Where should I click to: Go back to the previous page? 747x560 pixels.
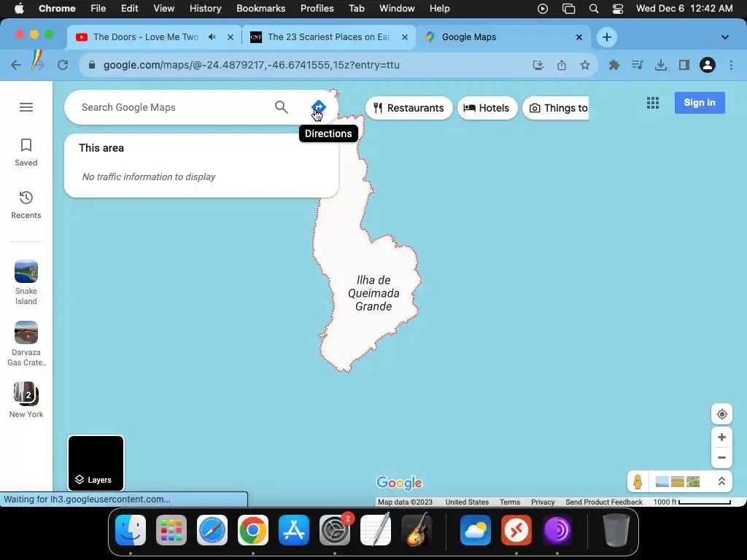click(16, 65)
